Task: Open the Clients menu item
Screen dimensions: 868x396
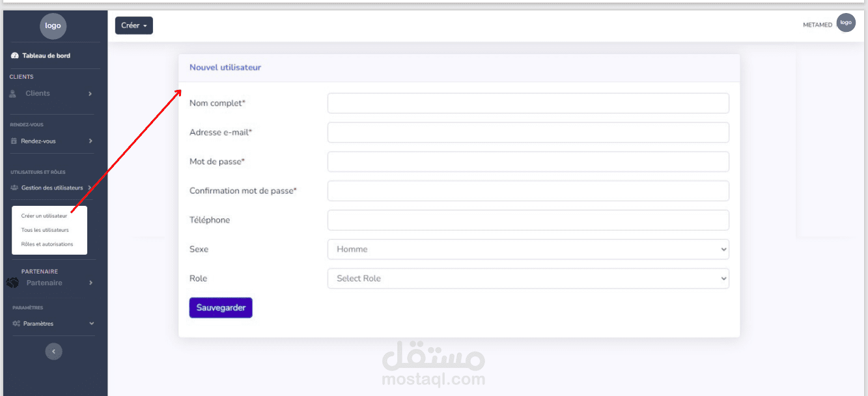Action: [38, 93]
